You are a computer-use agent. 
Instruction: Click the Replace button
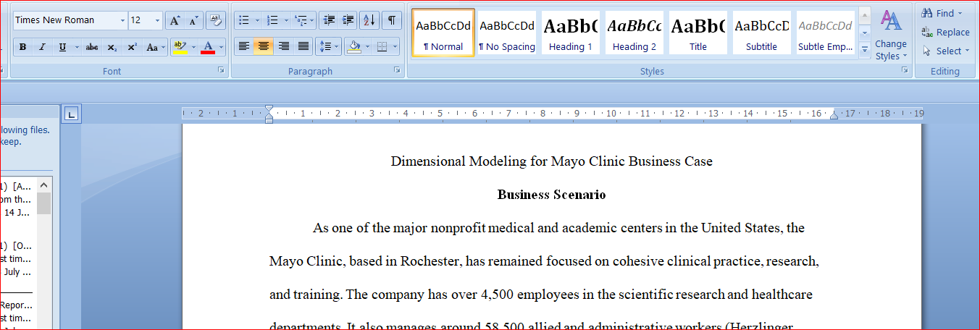point(946,32)
